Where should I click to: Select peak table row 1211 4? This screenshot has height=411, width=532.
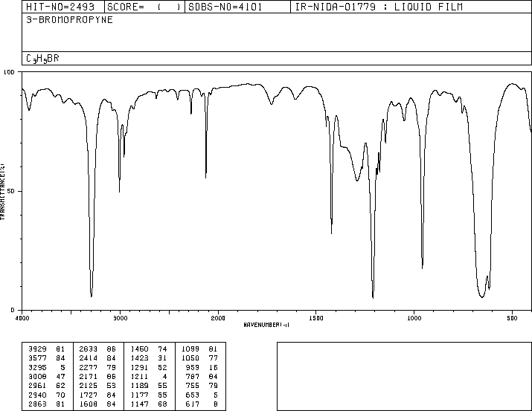click(x=149, y=376)
